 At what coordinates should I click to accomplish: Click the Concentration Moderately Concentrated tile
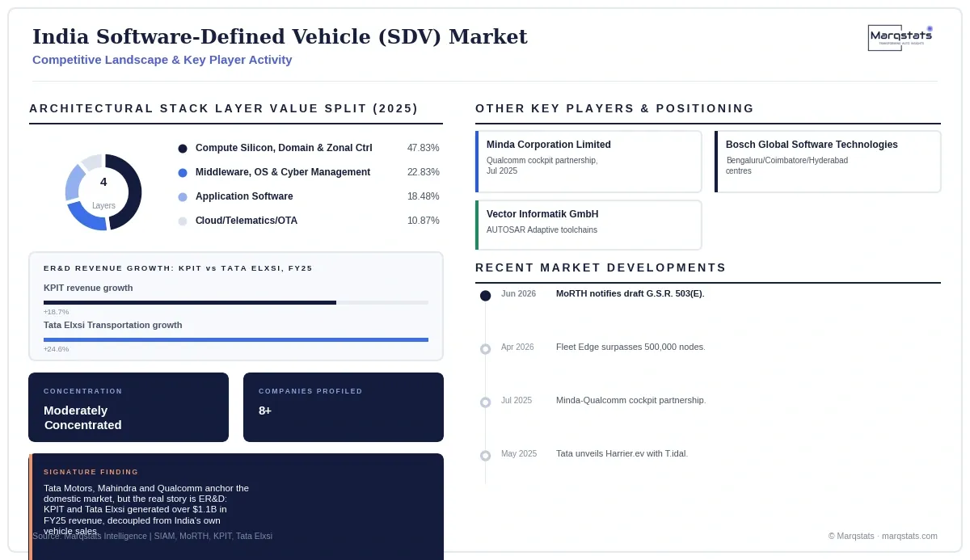click(129, 407)
